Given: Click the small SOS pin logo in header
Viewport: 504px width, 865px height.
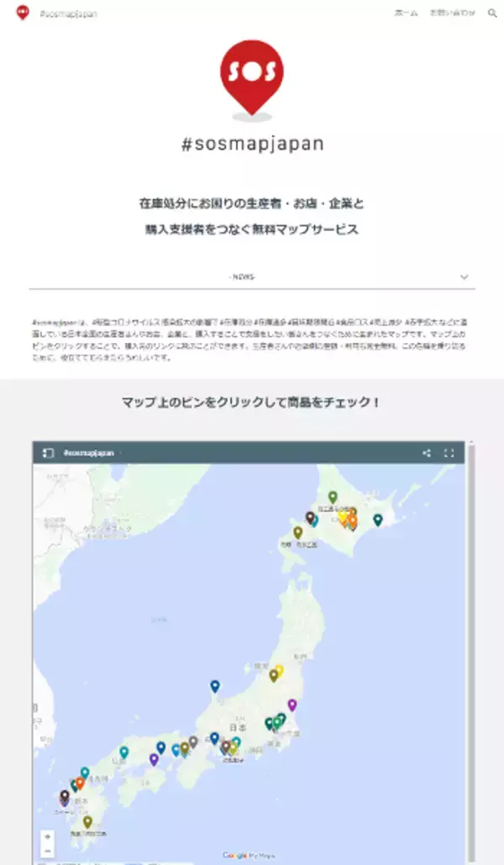Looking at the screenshot, I should pyautogui.click(x=23, y=12).
